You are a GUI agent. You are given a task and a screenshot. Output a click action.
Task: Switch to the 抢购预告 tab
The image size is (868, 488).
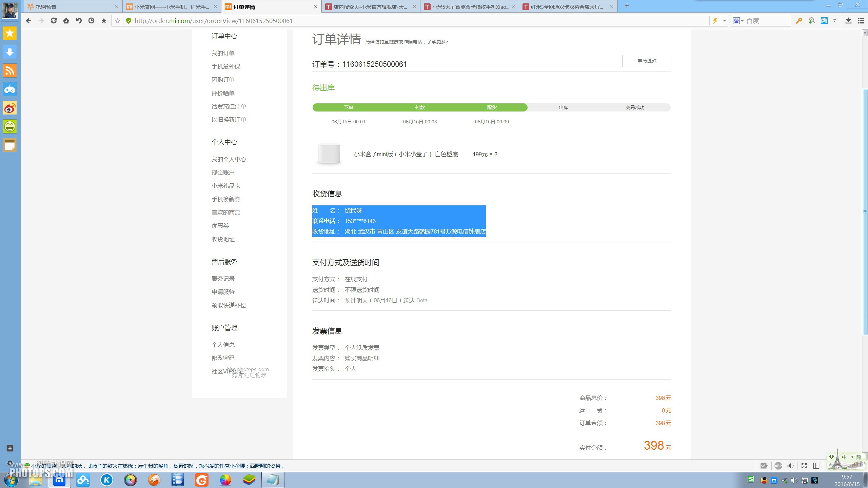point(73,6)
